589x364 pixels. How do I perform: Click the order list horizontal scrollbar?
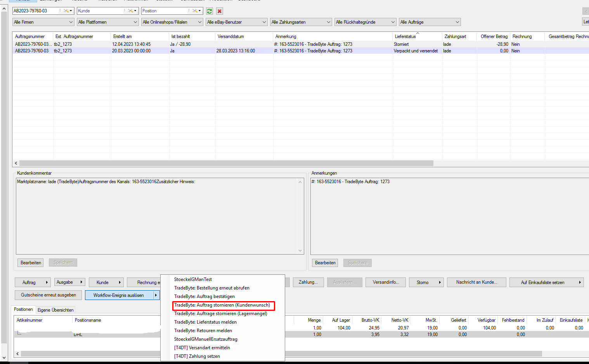point(226,163)
